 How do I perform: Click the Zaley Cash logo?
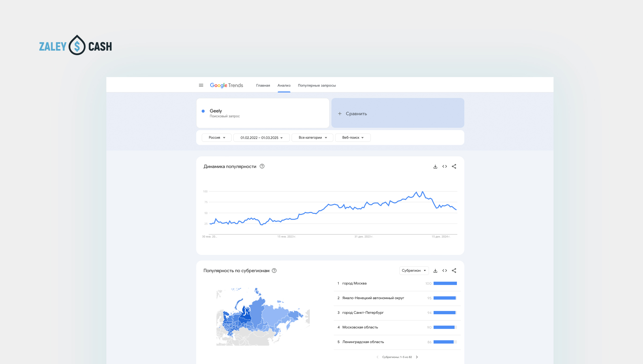click(x=76, y=45)
